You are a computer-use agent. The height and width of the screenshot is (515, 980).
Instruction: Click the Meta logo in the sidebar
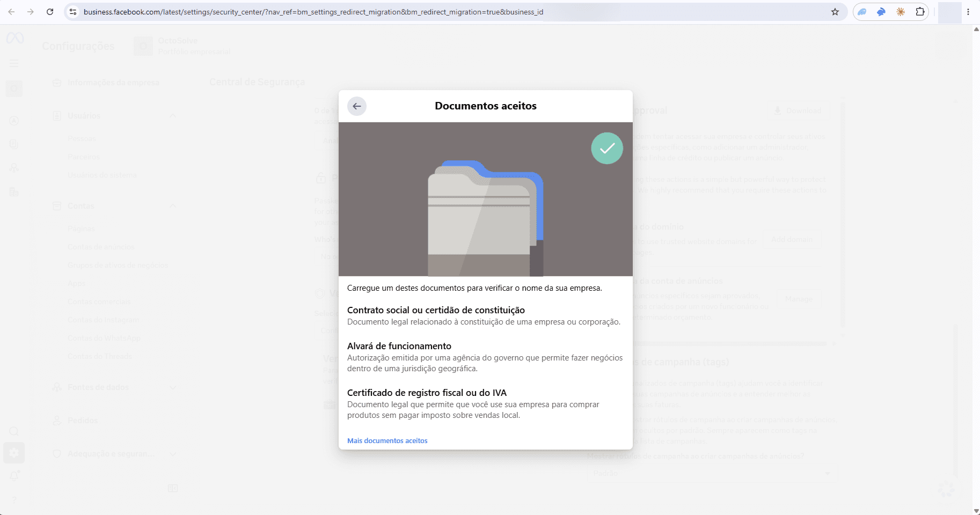pos(14,38)
